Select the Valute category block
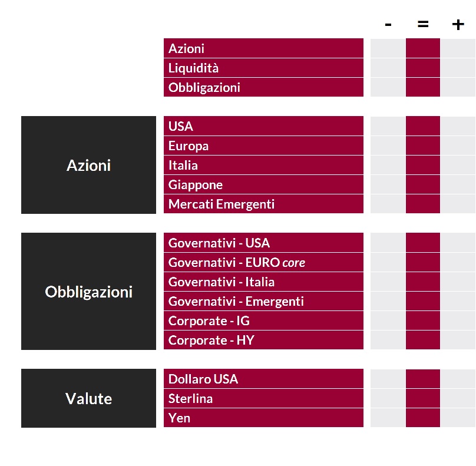Screen dimensions: 476x466 [x=88, y=398]
